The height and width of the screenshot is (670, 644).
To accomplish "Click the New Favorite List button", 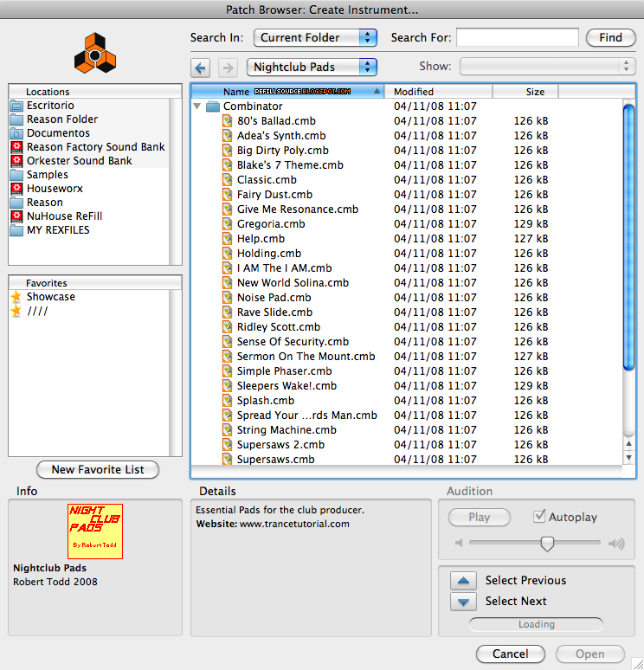I will 98,469.
